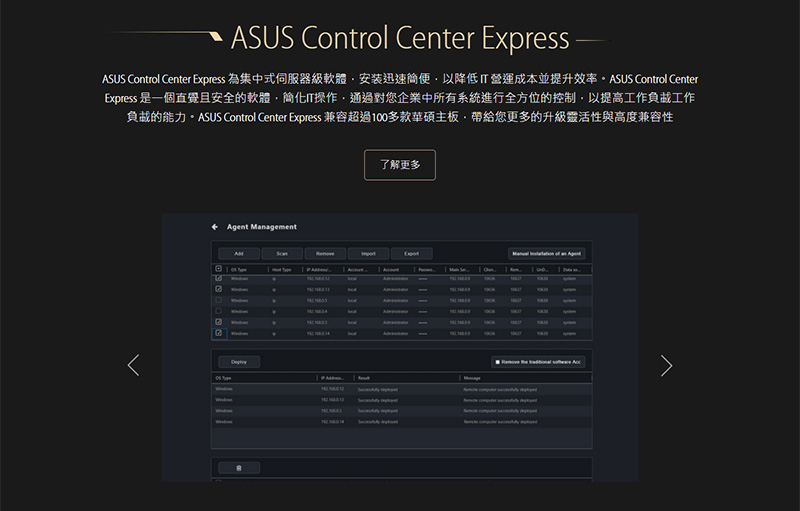Click the Remove button in the agent toolbar
800x511 pixels.
pyautogui.click(x=325, y=253)
